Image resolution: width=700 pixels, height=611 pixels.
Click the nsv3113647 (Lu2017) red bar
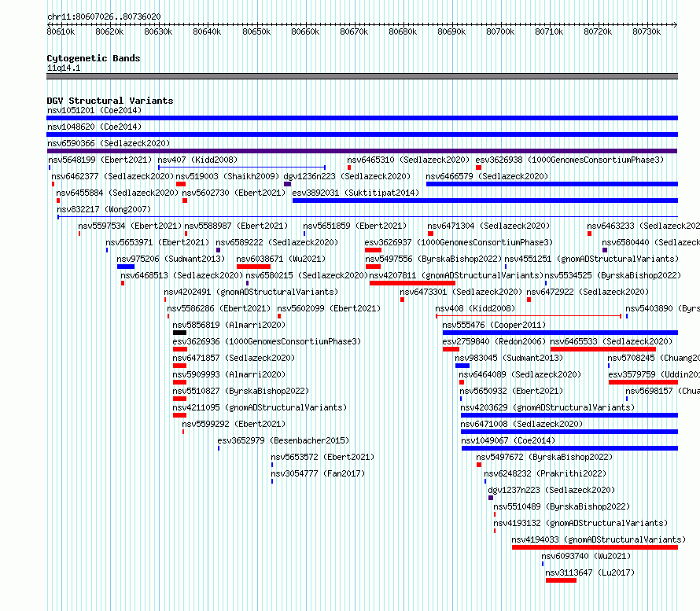(x=561, y=580)
